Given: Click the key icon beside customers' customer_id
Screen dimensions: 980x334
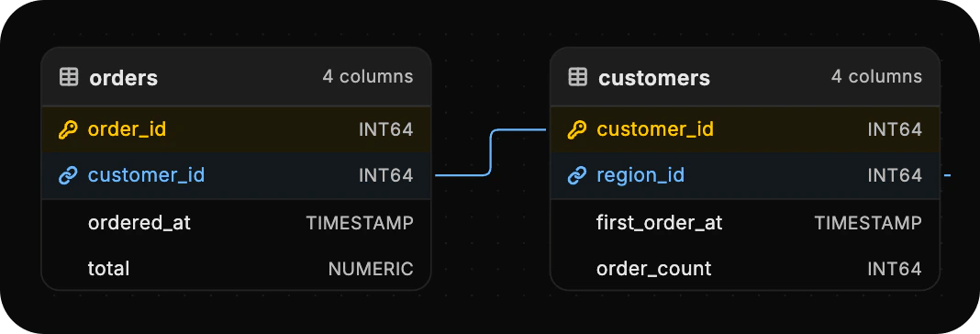Looking at the screenshot, I should click(576, 130).
